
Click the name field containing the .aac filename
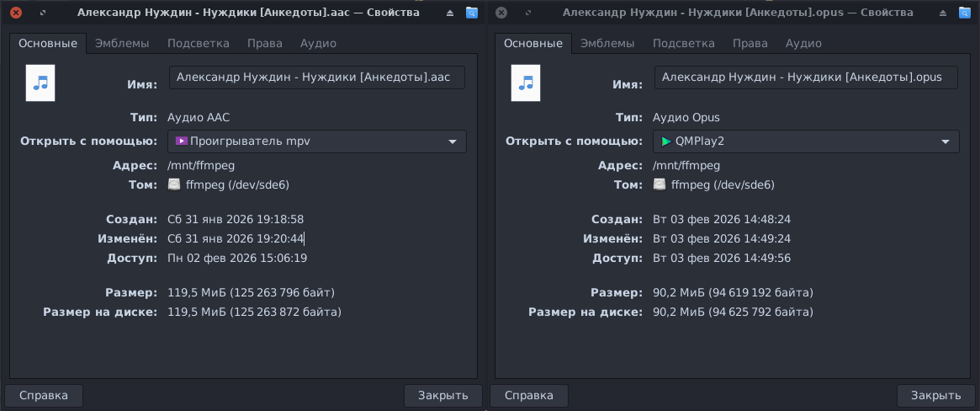click(316, 77)
